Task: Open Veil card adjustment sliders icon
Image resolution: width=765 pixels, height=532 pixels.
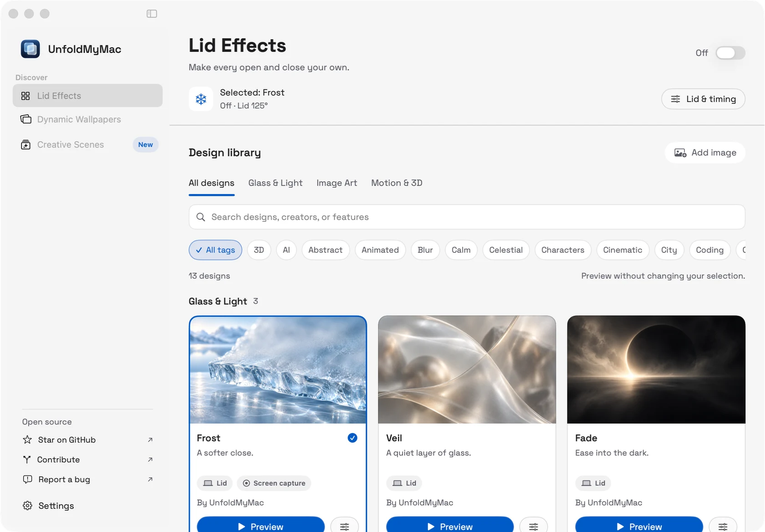Action: pyautogui.click(x=534, y=526)
